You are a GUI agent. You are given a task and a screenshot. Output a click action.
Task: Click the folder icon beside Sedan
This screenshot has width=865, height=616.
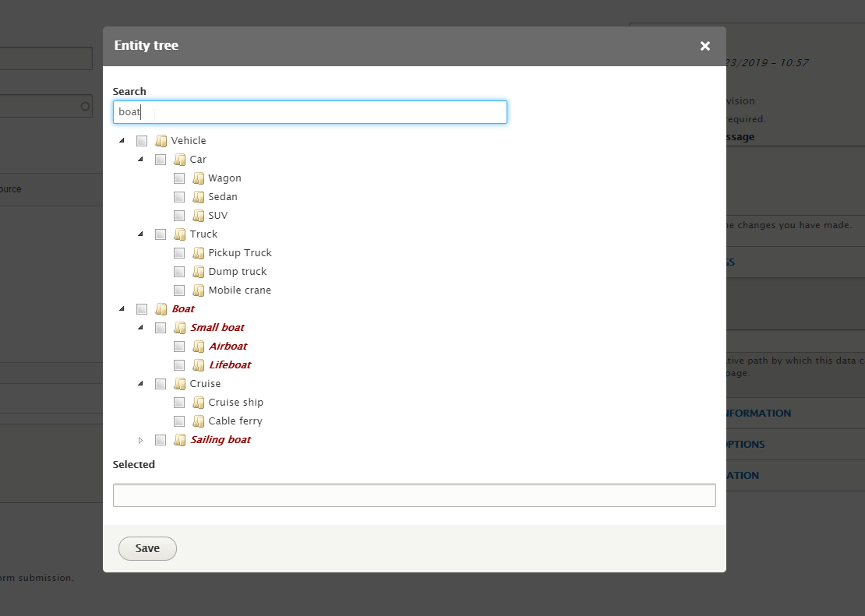pos(199,197)
